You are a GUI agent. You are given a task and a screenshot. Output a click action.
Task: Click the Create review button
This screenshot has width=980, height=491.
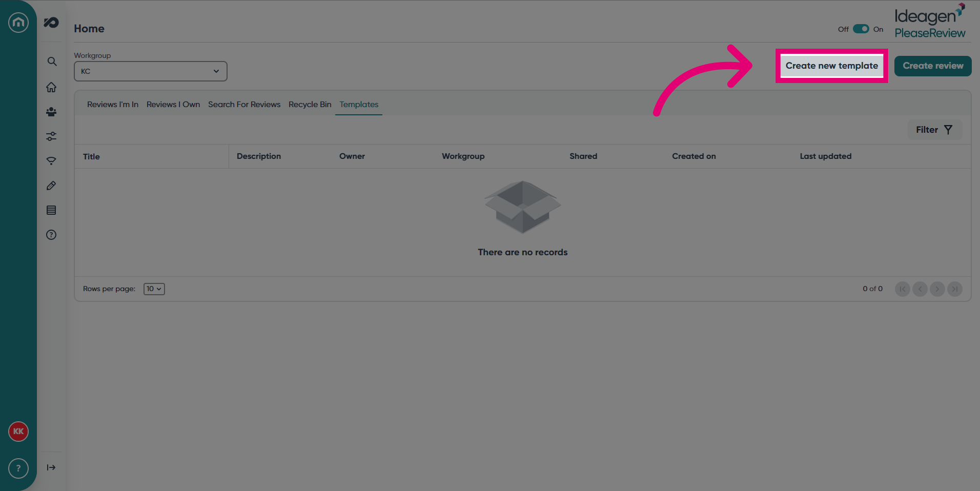tap(933, 66)
